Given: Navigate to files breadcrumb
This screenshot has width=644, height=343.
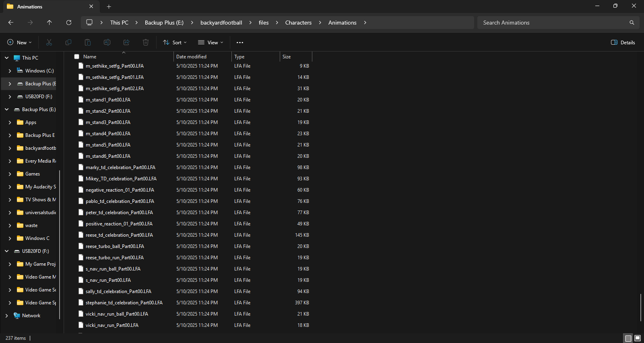Looking at the screenshot, I should [264, 23].
